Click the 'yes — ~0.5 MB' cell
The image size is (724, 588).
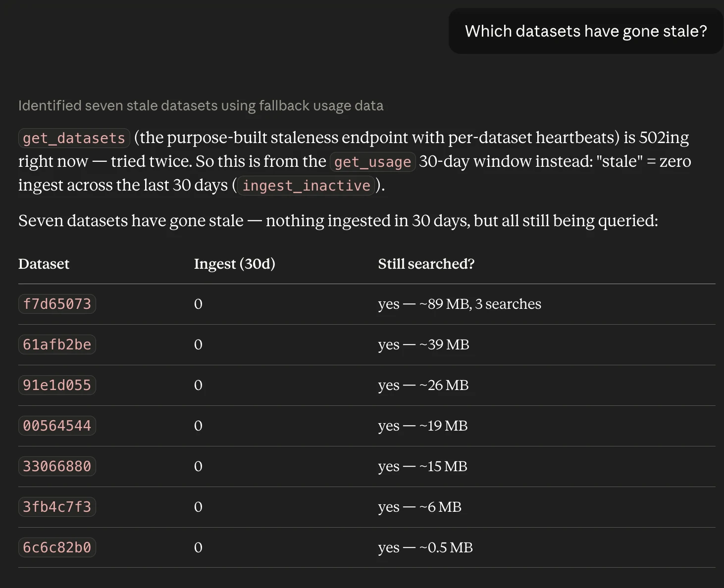point(425,547)
